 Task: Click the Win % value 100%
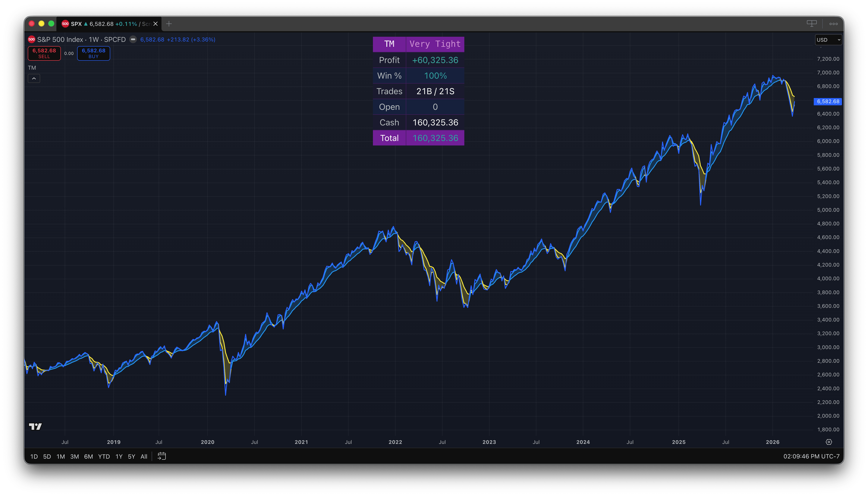click(x=435, y=76)
